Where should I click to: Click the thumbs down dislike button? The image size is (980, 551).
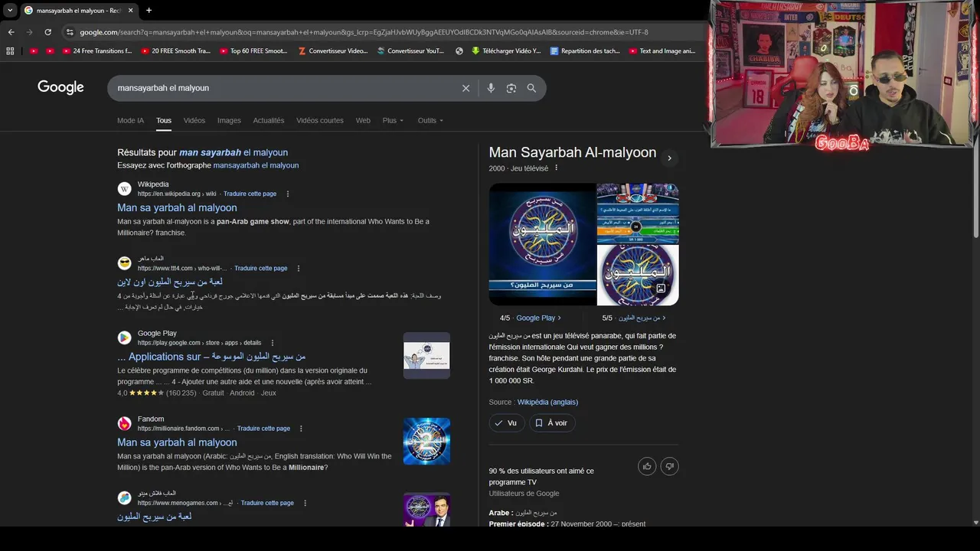coord(670,466)
